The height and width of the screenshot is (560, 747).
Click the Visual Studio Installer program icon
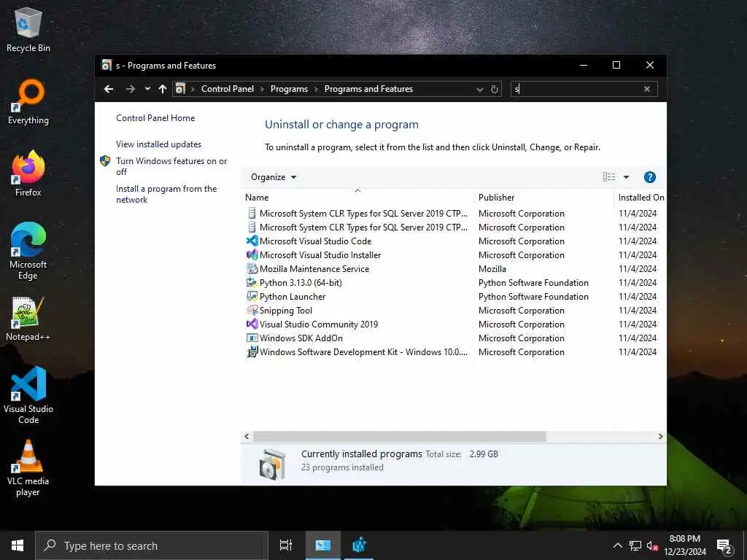coord(252,254)
